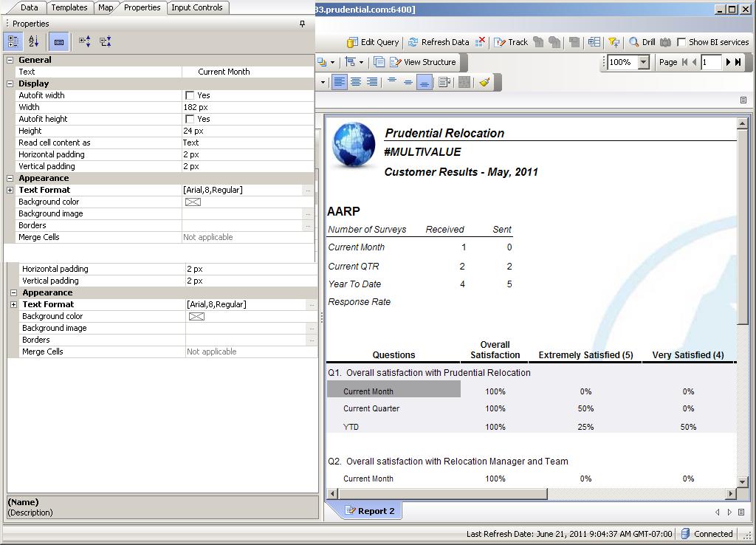The width and height of the screenshot is (756, 545).
Task: Click the Purge Data icon
Action: [x=480, y=42]
